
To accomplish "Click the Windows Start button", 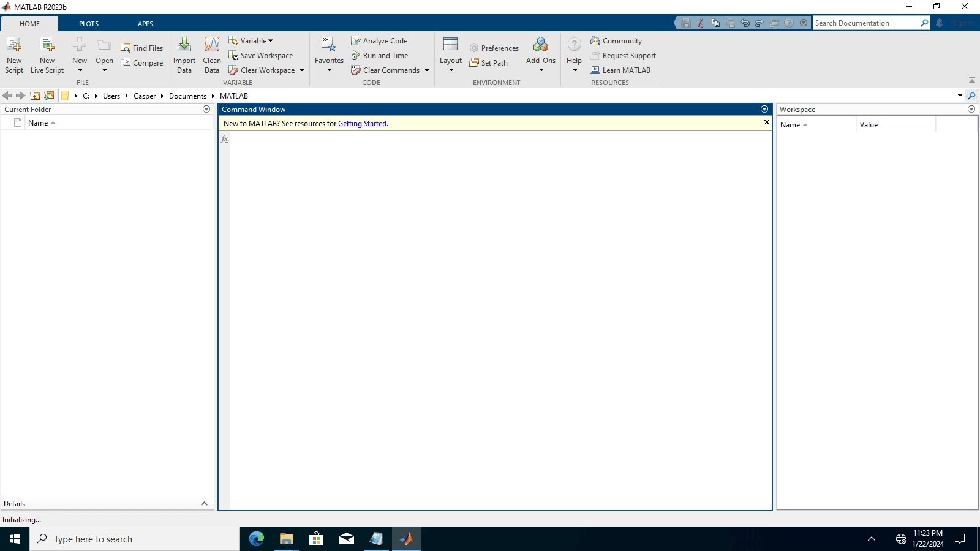I will tap(15, 539).
